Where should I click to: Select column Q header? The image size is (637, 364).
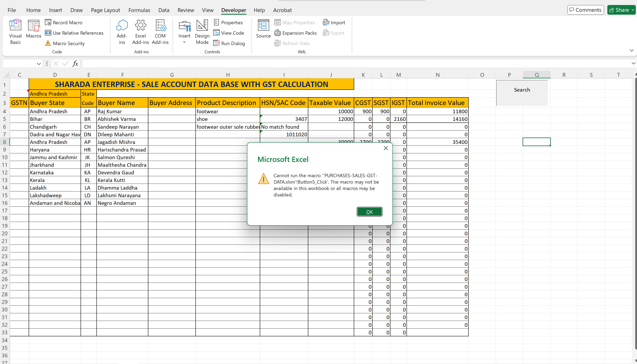tap(537, 75)
